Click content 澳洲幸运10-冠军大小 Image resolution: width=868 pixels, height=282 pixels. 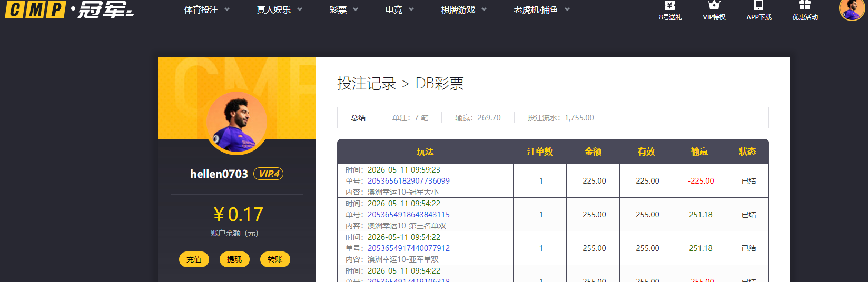pos(403,192)
